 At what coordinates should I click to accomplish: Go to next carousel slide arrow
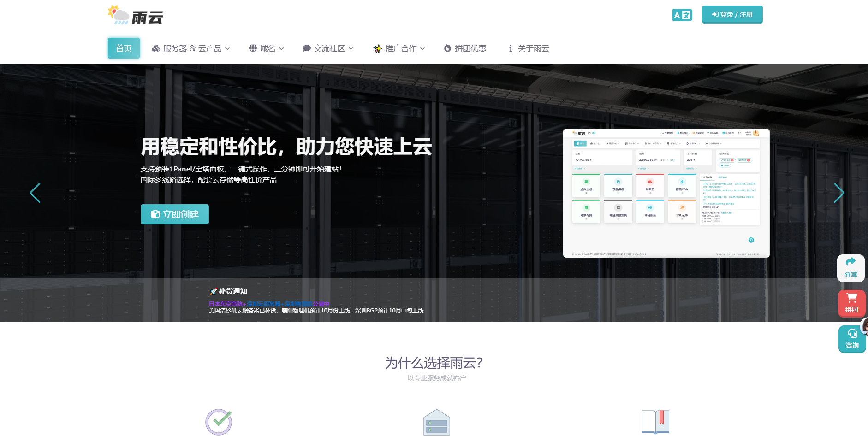pos(838,193)
